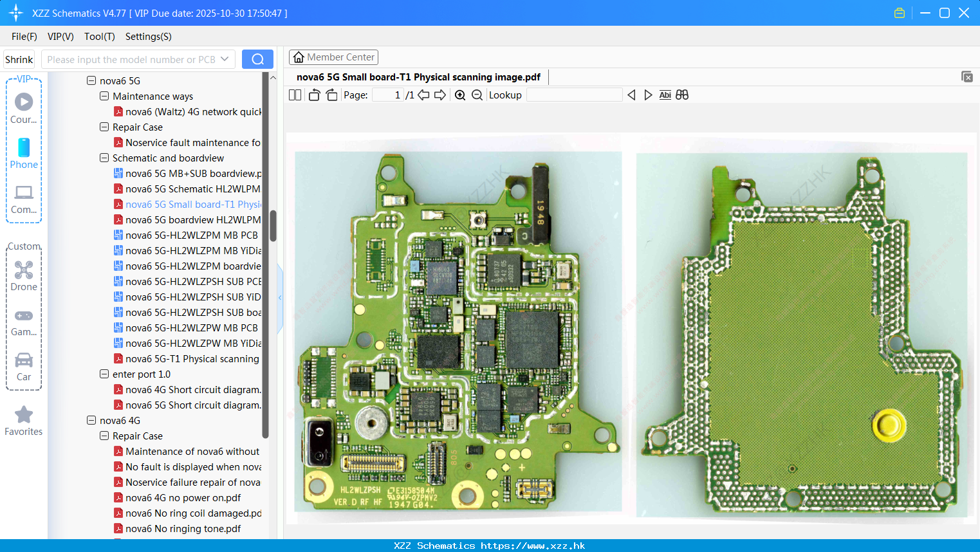Click the yellow toolbox icon in title bar

[x=900, y=13]
